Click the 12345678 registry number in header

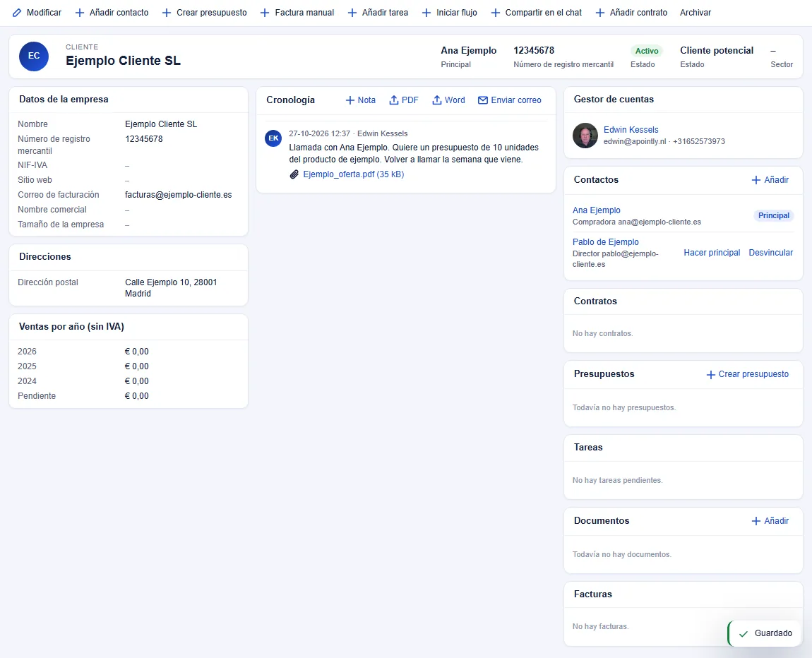point(534,50)
